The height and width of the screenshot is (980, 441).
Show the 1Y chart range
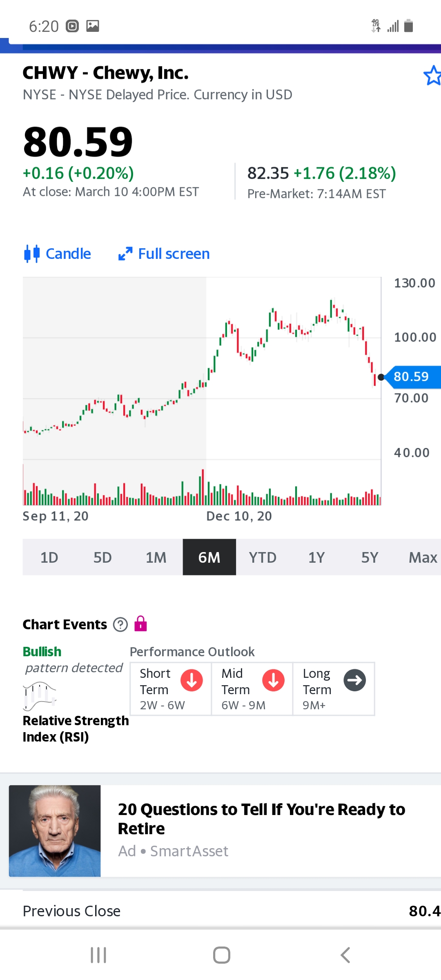(x=316, y=557)
